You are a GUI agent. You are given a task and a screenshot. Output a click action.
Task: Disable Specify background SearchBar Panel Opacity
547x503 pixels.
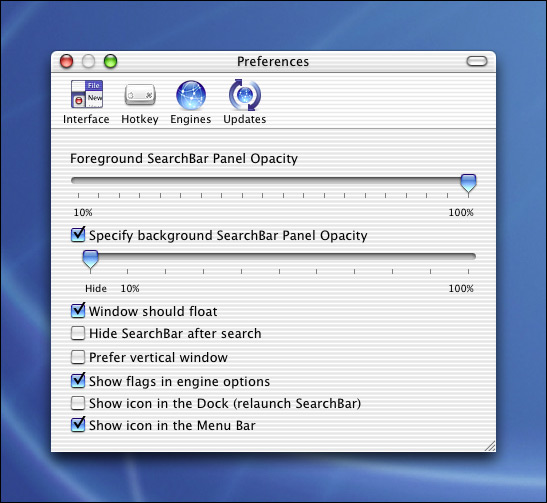pyautogui.click(x=78, y=235)
